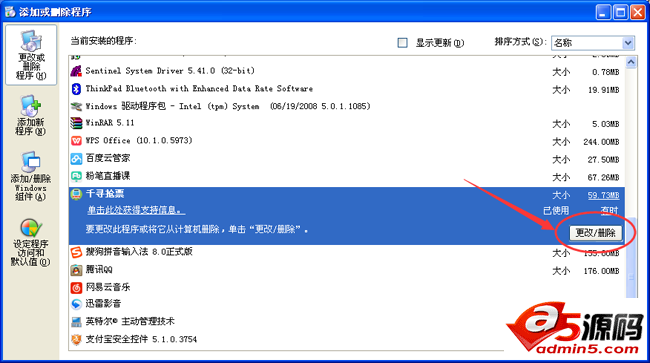The image size is (650, 363).
Task: Click the 67.26MB size of 粉笔直播课
Action: click(x=603, y=177)
